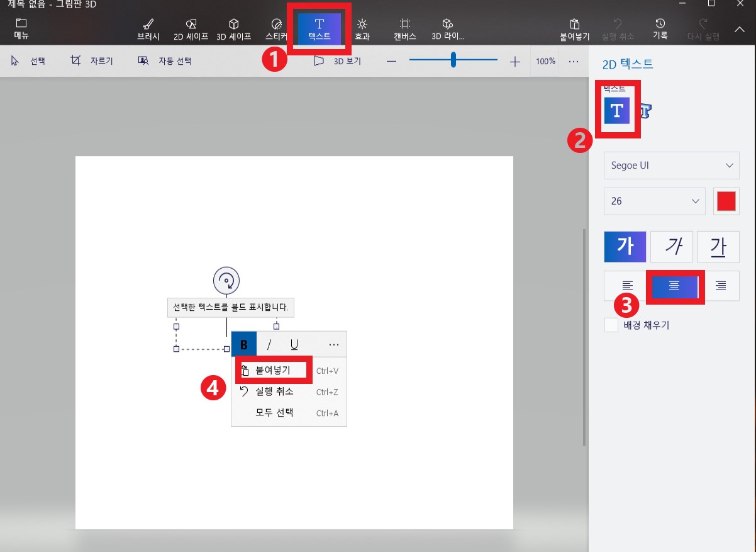Image resolution: width=756 pixels, height=552 pixels.
Task: Apply bold 가 text formatting
Action: (625, 246)
